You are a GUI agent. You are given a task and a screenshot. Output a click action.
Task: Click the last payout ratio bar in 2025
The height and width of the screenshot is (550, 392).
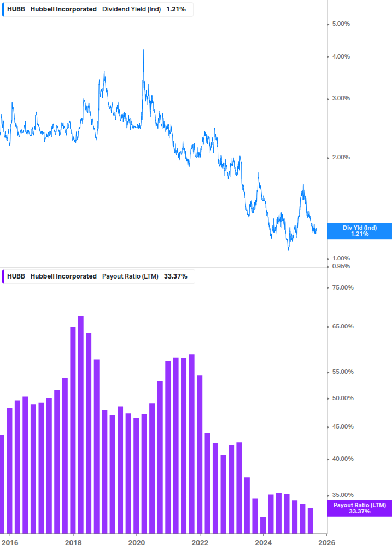(x=311, y=520)
